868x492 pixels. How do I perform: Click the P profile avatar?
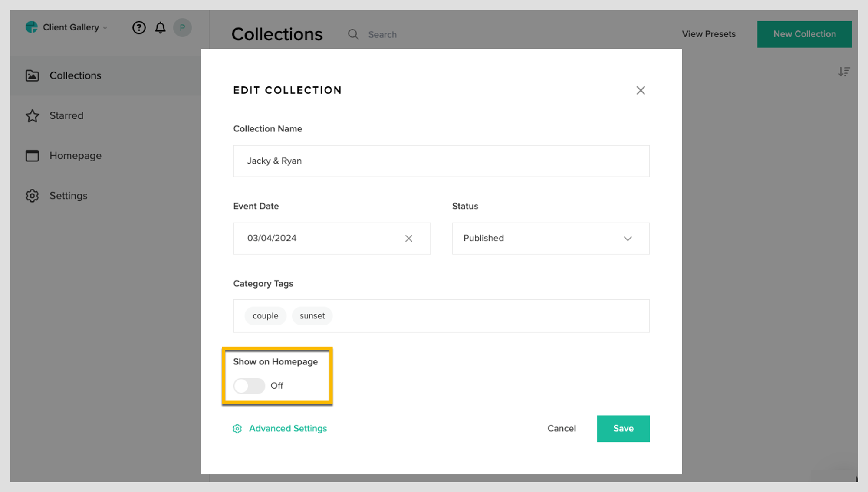click(182, 28)
